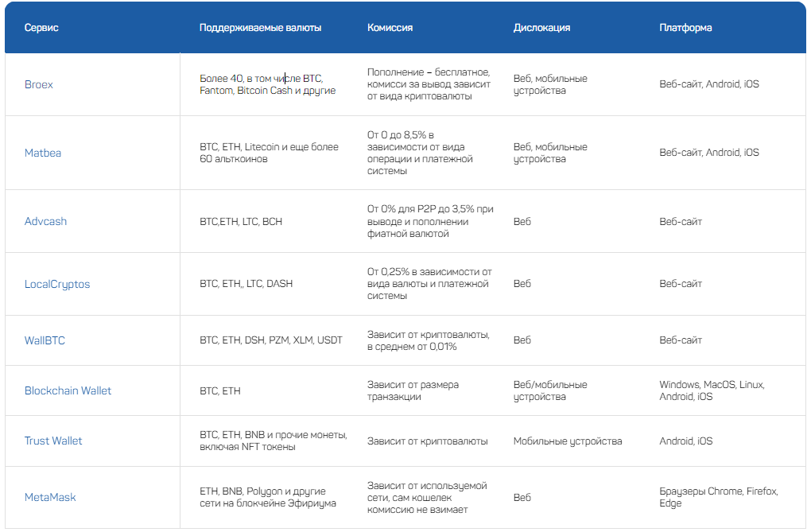
Task: Select LocalCryptos location cell 'Веб'
Action: tap(522, 284)
